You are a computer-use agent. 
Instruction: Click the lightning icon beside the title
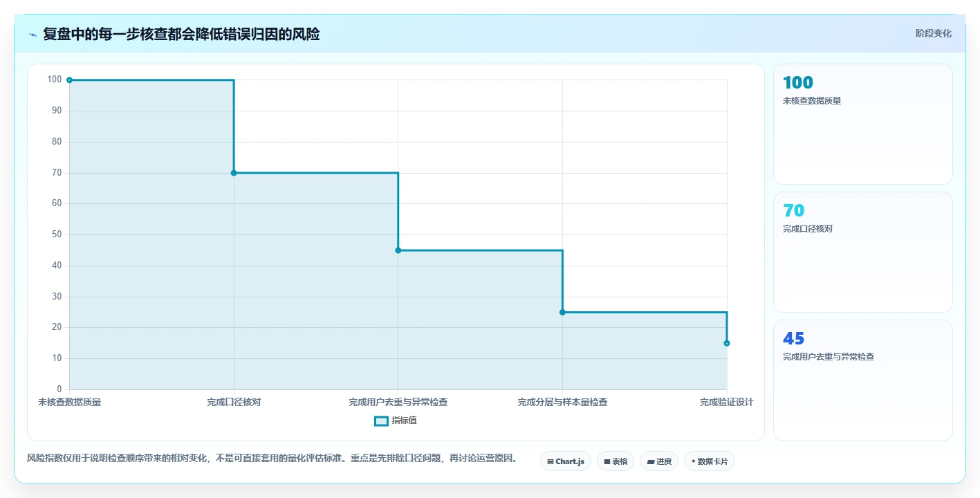pos(33,35)
